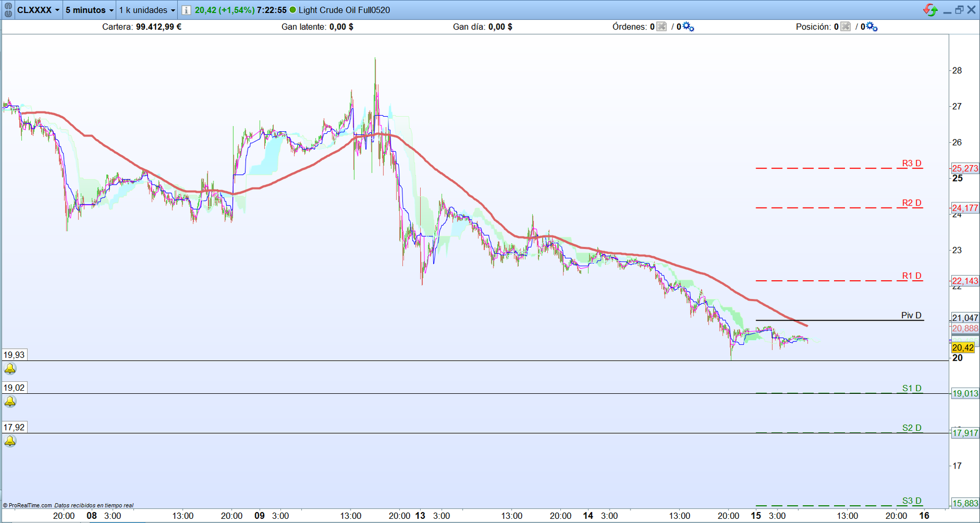
Task: Open the 1 k unidades dropdown
Action: tap(147, 10)
